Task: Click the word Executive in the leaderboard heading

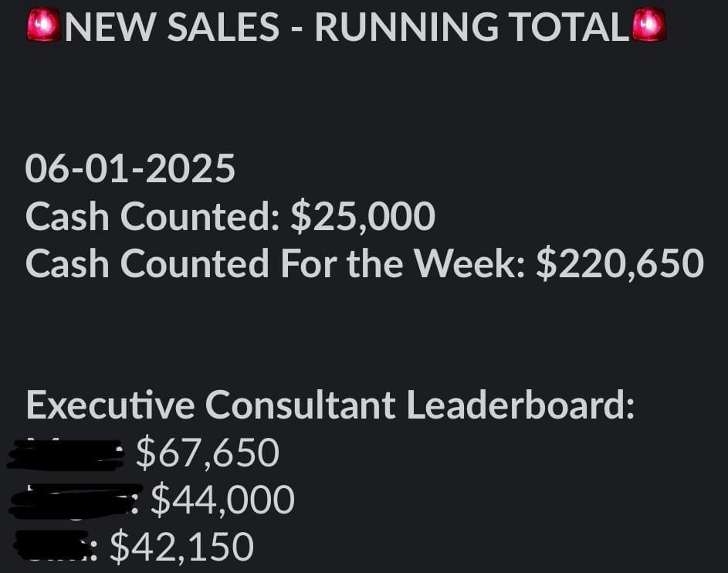Action: pos(110,405)
